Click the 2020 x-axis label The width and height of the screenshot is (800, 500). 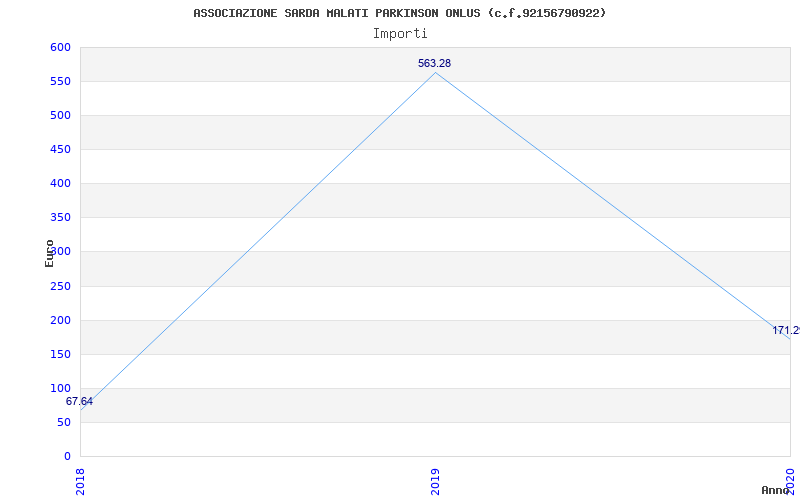(790, 482)
